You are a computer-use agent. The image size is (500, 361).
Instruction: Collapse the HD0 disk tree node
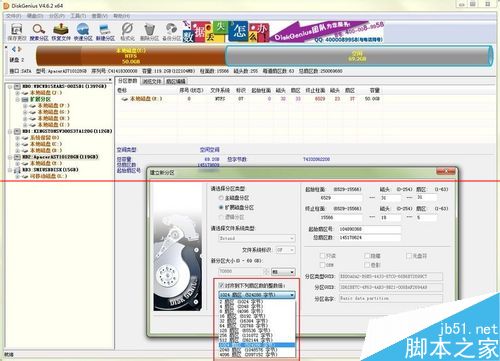point(10,86)
